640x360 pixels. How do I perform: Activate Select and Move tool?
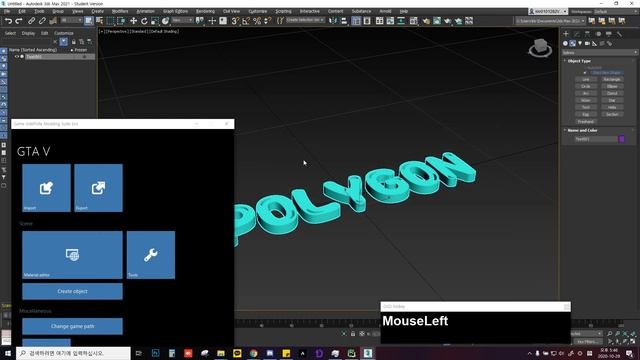coord(133,20)
